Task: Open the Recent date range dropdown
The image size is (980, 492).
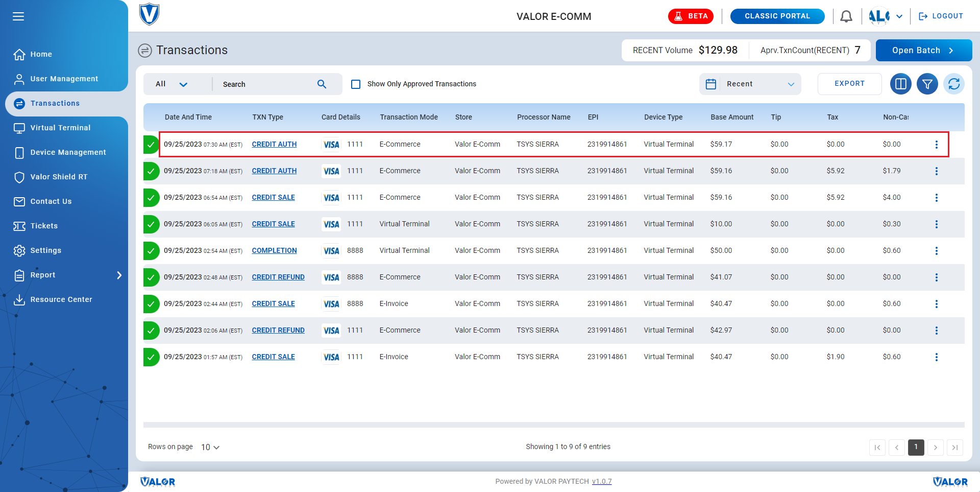Action: (749, 84)
